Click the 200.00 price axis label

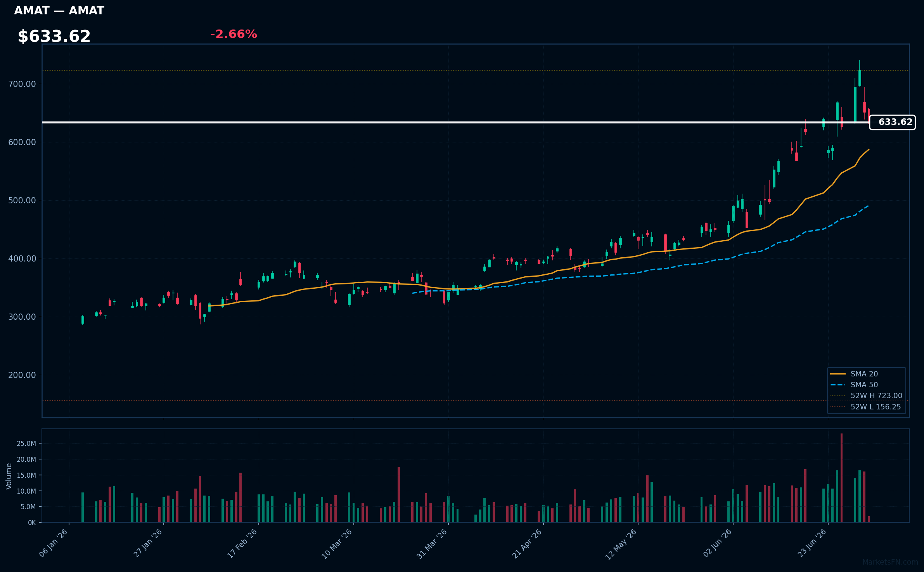tap(22, 375)
